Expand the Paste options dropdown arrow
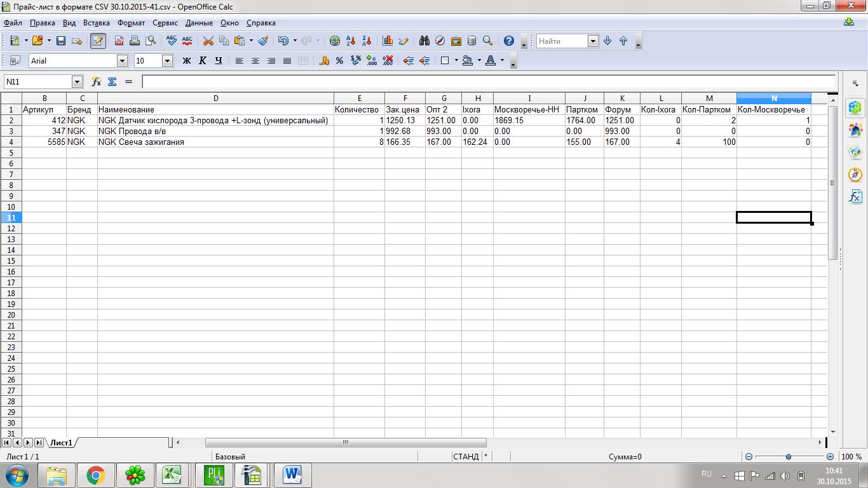 251,41
